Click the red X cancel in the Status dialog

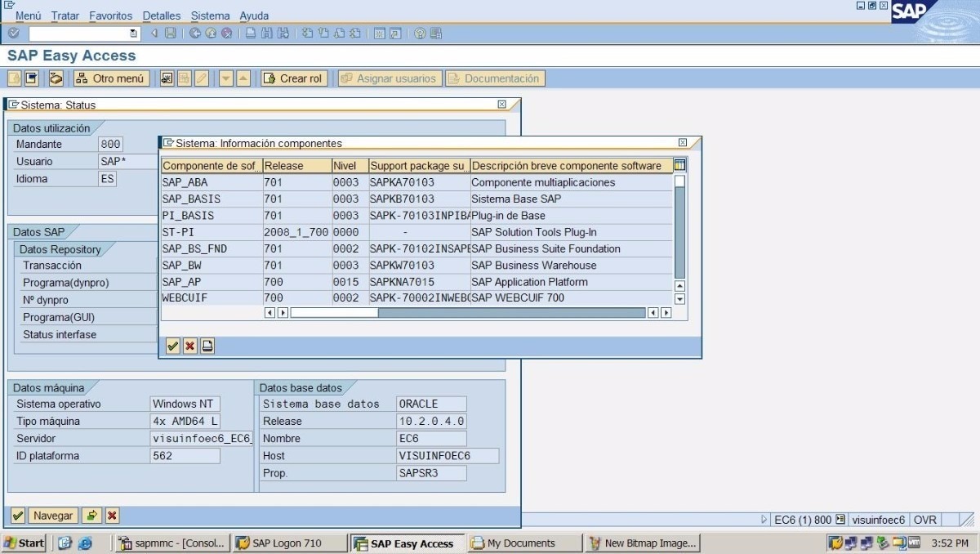point(112,516)
